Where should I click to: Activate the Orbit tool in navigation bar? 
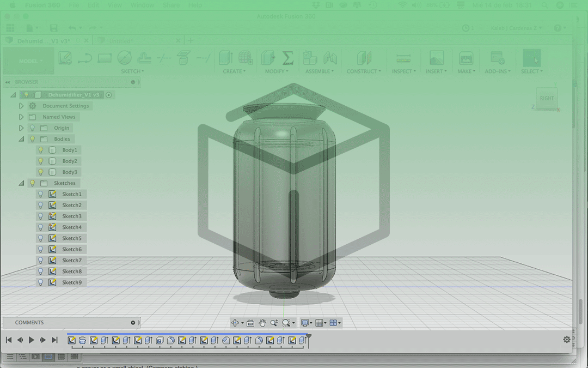[x=236, y=322]
